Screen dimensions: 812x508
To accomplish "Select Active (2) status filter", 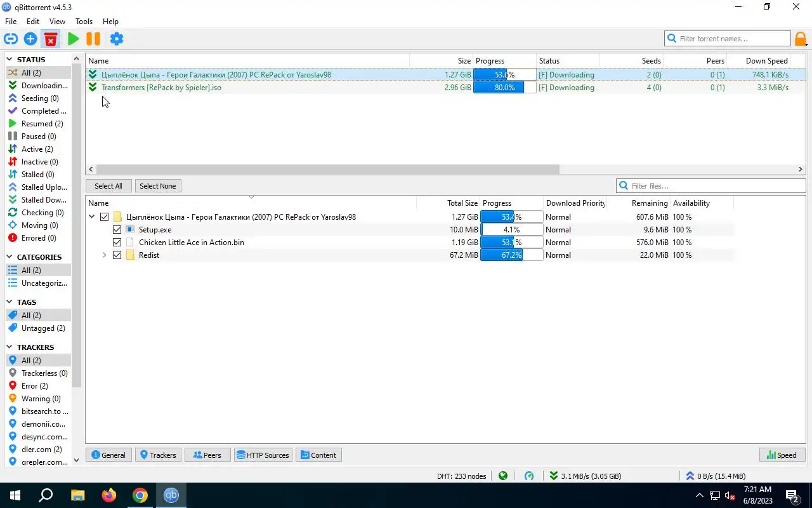I will click(37, 149).
